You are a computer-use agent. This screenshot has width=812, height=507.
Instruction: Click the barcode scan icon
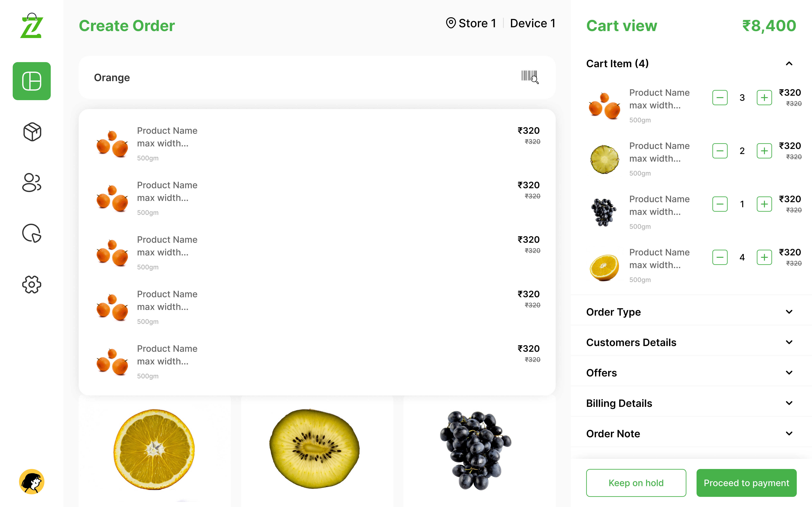[530, 77]
